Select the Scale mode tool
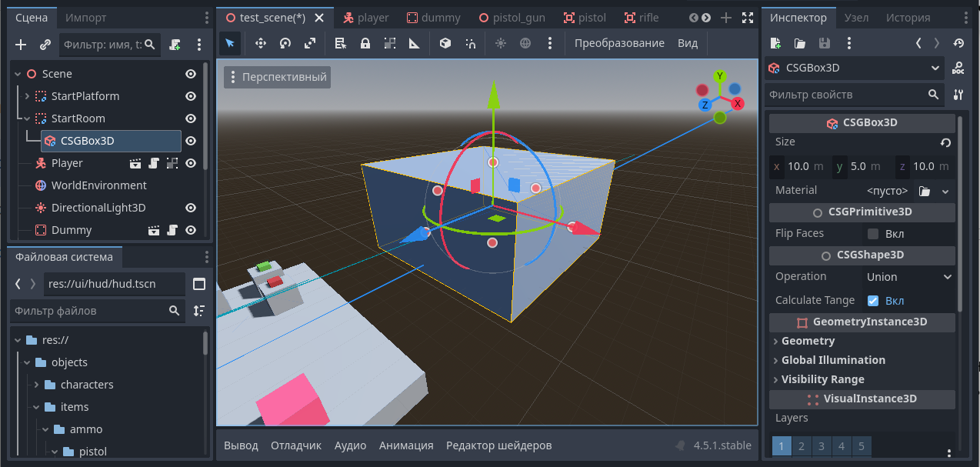This screenshot has width=980, height=467. click(309, 43)
